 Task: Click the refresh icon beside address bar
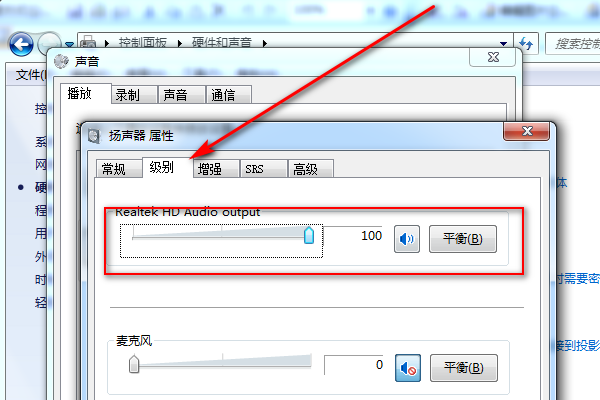[x=526, y=44]
